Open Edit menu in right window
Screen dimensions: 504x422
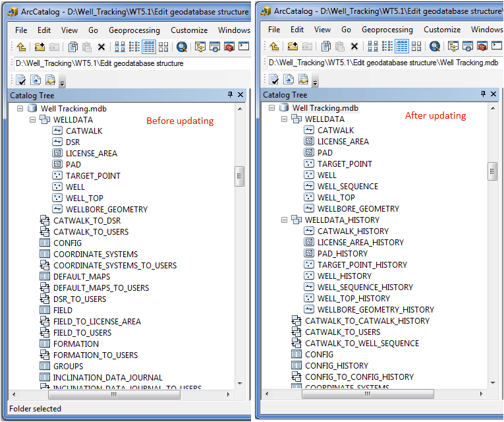click(297, 30)
